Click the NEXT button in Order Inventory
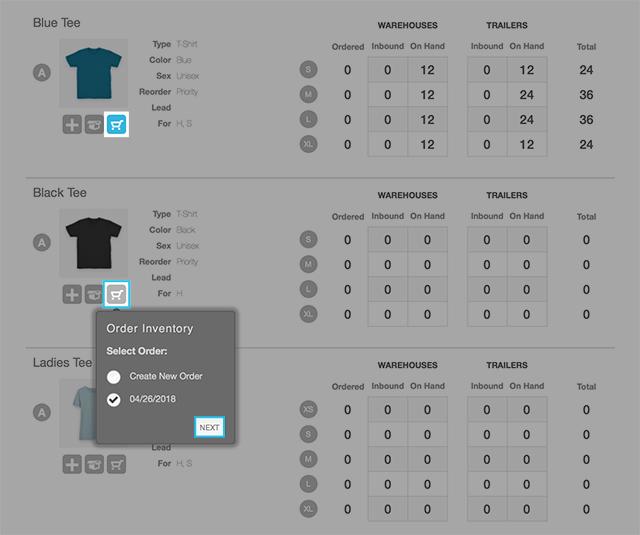This screenshot has width=640, height=535. [x=209, y=427]
